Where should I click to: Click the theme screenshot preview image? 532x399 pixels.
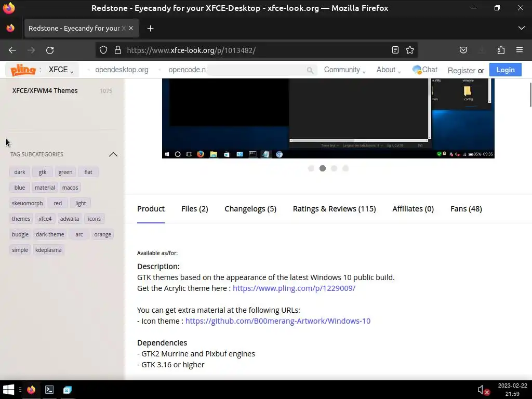[x=328, y=118]
